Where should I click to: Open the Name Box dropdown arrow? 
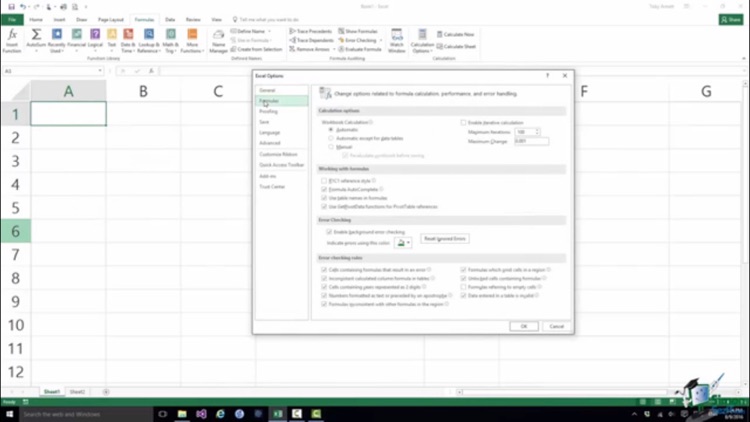point(99,71)
